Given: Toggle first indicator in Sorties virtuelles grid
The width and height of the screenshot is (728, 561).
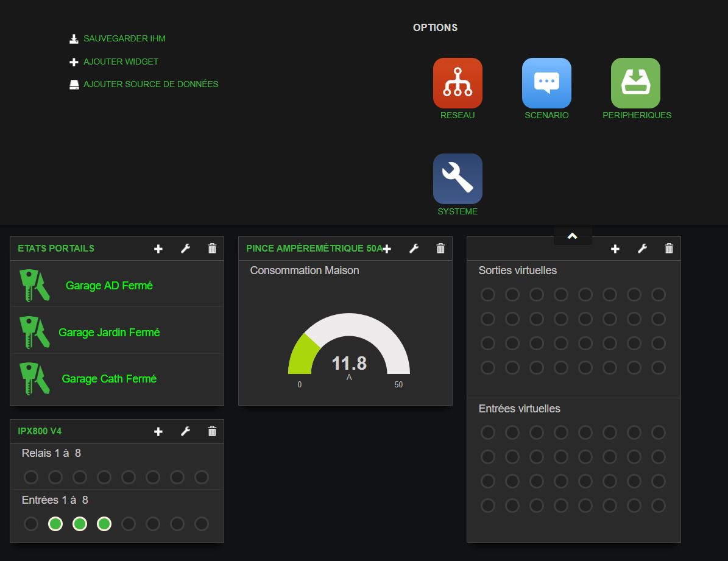Looking at the screenshot, I should [488, 295].
